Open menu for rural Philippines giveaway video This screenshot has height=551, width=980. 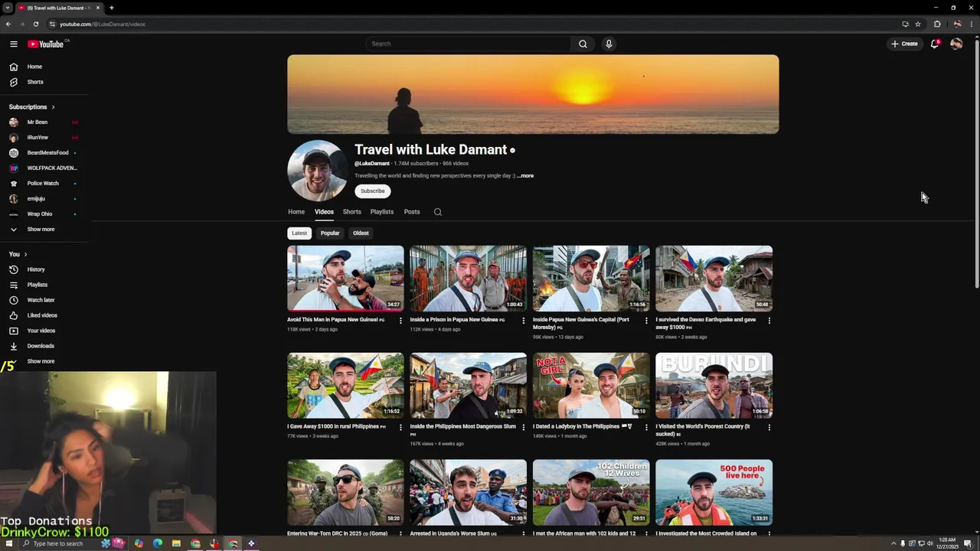coord(400,427)
